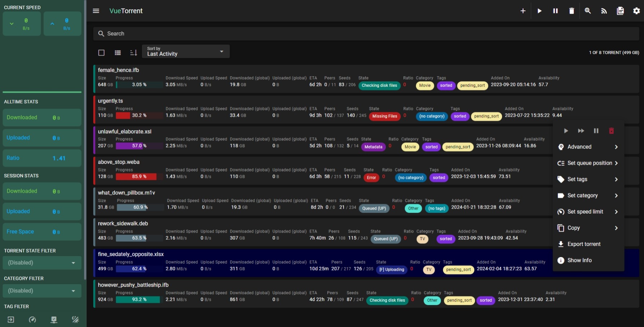Open the RSS feeds icon

[604, 11]
